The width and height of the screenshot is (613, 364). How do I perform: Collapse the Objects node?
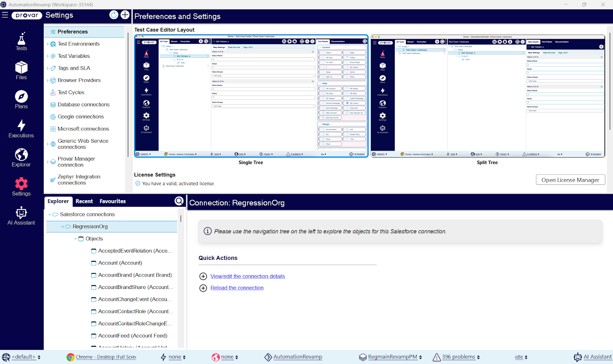tap(75, 239)
